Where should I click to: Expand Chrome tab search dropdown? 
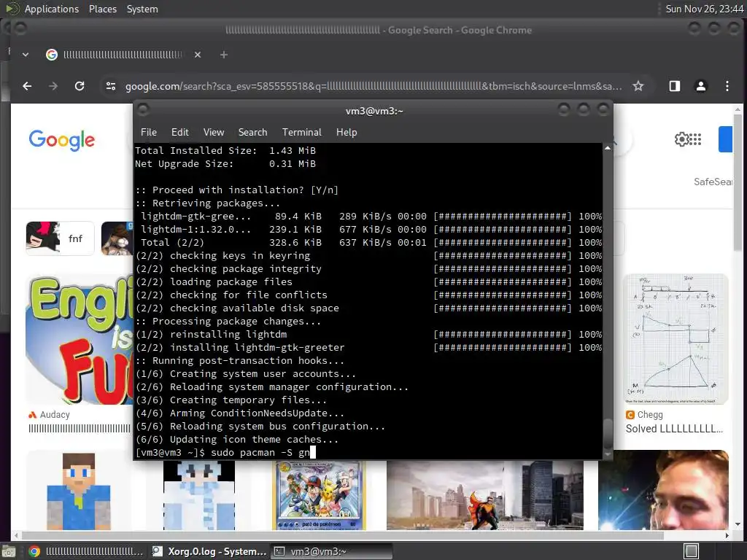click(26, 55)
